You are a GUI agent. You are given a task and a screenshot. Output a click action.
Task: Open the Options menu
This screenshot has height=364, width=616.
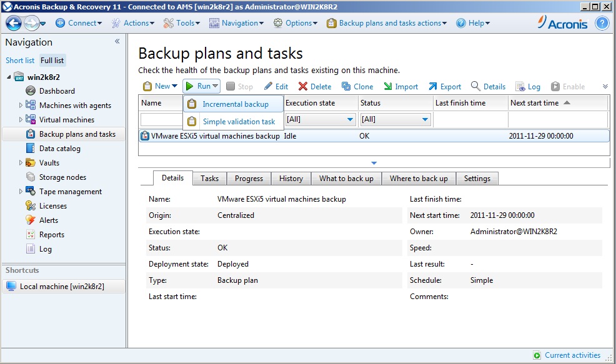click(x=295, y=23)
